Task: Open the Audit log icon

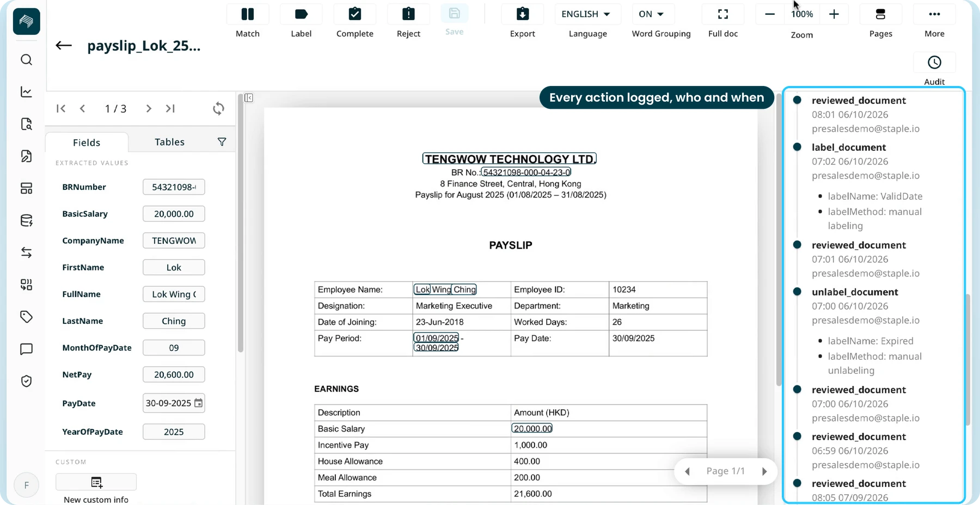Action: (x=934, y=63)
